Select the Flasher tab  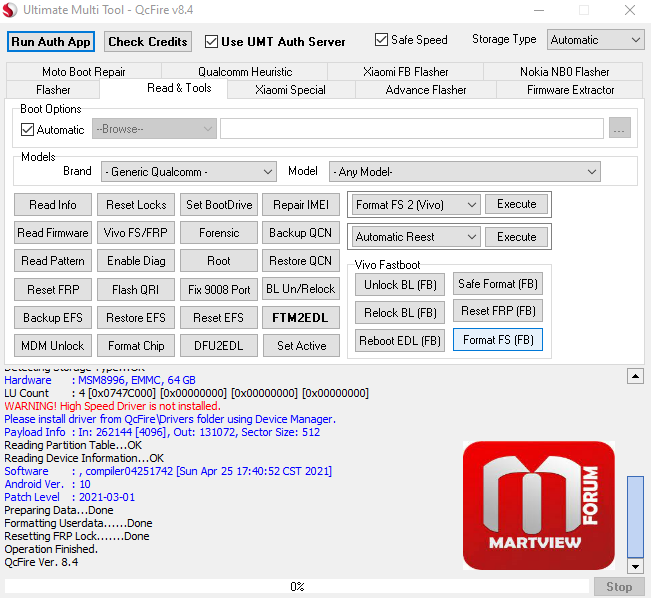53,90
